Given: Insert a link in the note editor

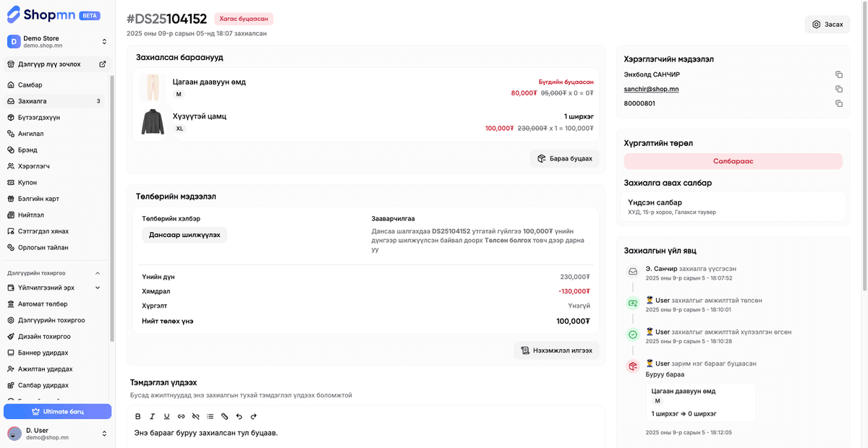Looking at the screenshot, I should pos(182,416).
